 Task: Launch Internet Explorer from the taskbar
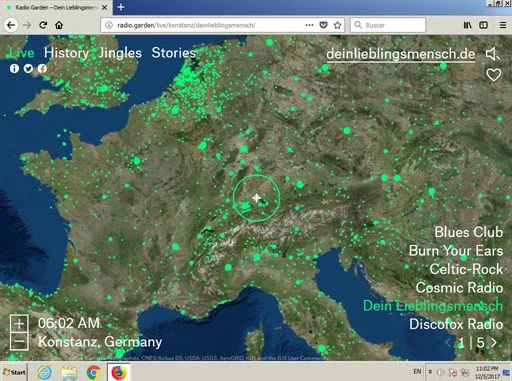pyautogui.click(x=44, y=372)
